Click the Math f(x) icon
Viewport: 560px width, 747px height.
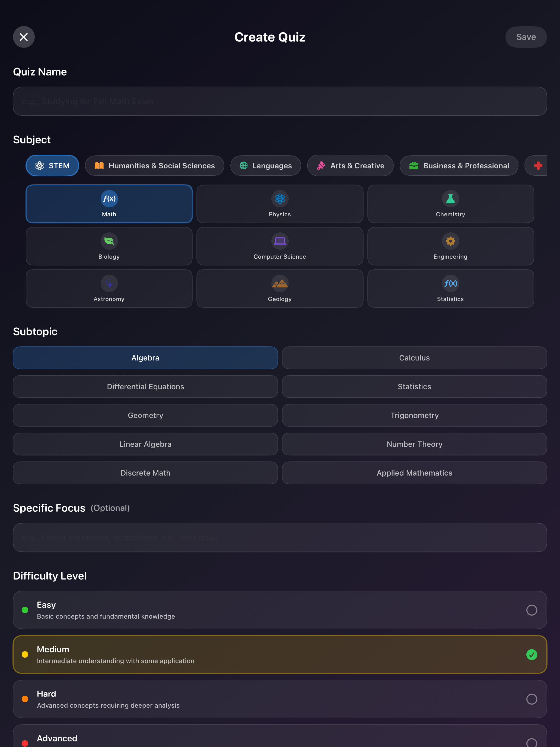pyautogui.click(x=109, y=199)
